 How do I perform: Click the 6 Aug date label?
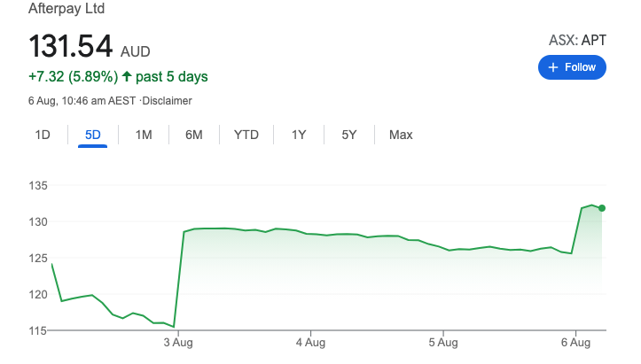575,341
